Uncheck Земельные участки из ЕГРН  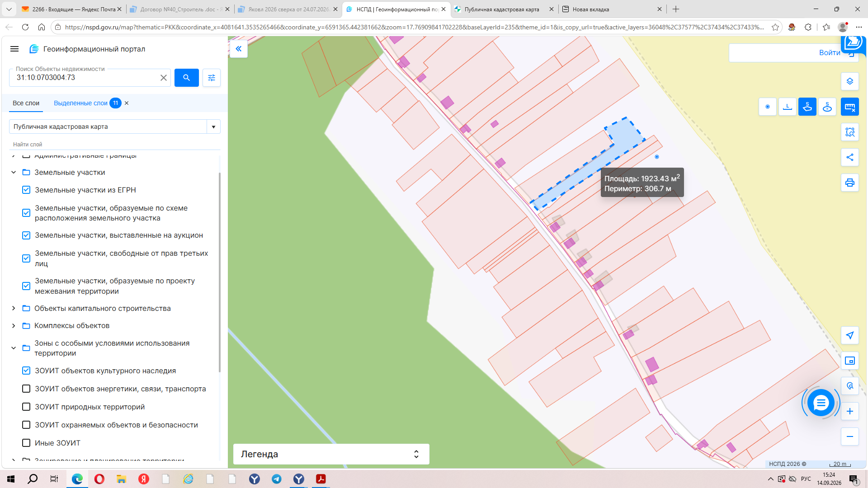point(26,190)
